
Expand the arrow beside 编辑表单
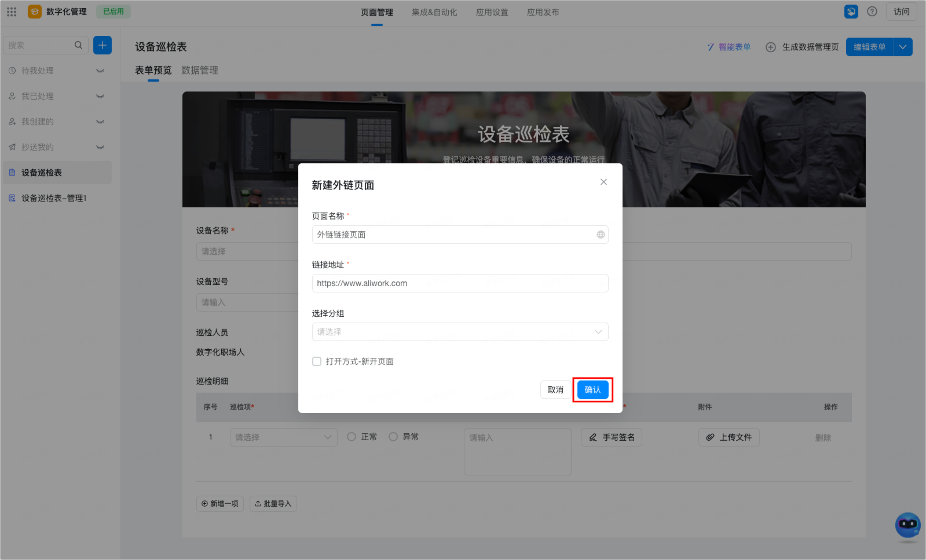tap(903, 47)
